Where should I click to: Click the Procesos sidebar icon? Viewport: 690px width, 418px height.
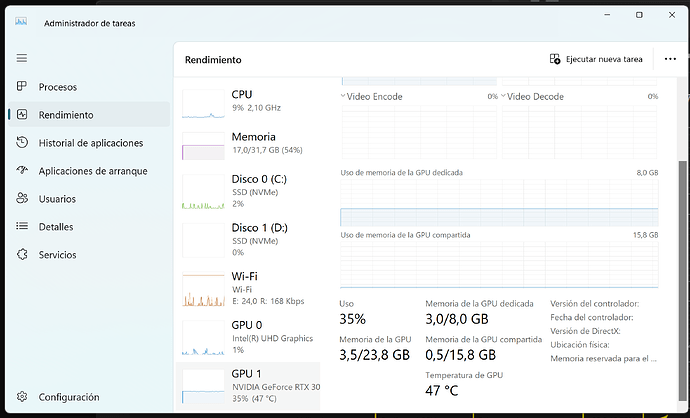(x=22, y=86)
